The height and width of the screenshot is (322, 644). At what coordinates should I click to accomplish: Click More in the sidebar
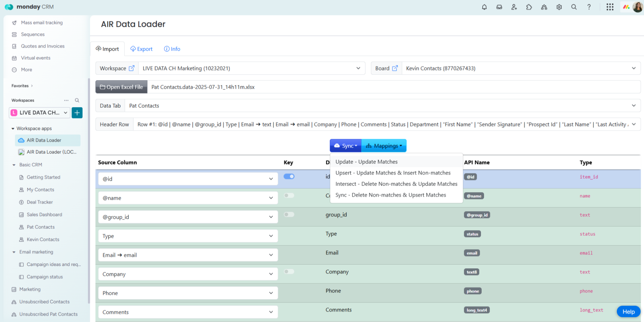point(26,69)
